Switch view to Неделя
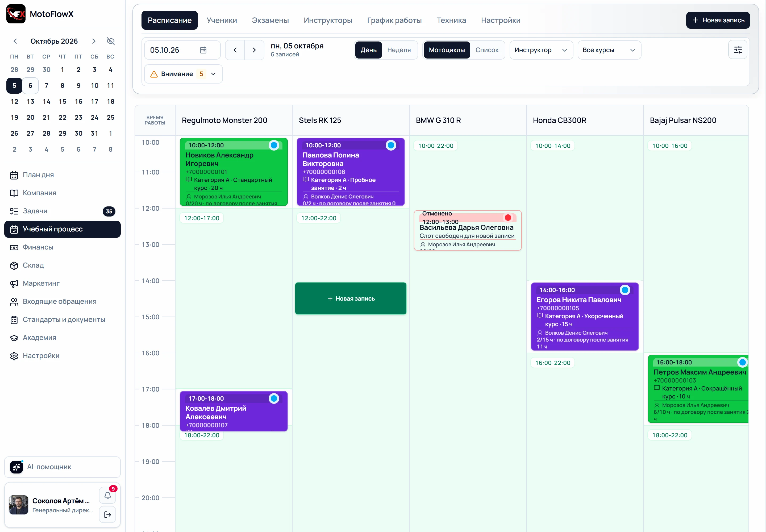 pyautogui.click(x=399, y=50)
